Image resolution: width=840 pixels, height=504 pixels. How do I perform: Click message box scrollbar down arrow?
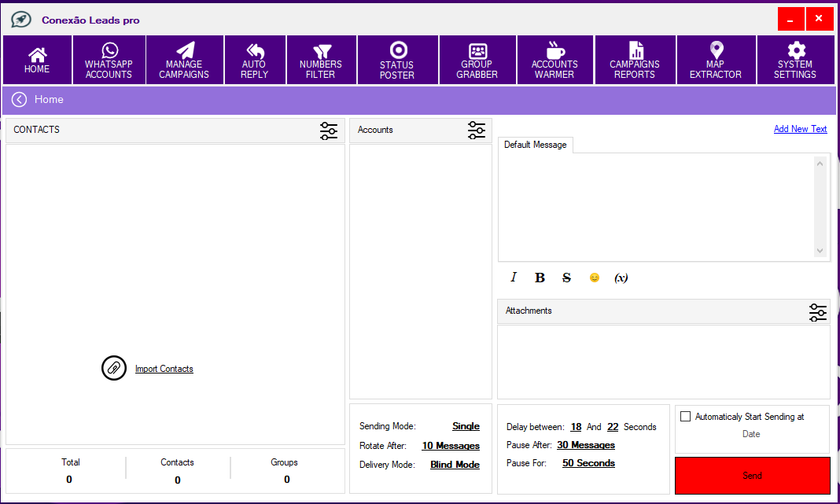pyautogui.click(x=820, y=251)
